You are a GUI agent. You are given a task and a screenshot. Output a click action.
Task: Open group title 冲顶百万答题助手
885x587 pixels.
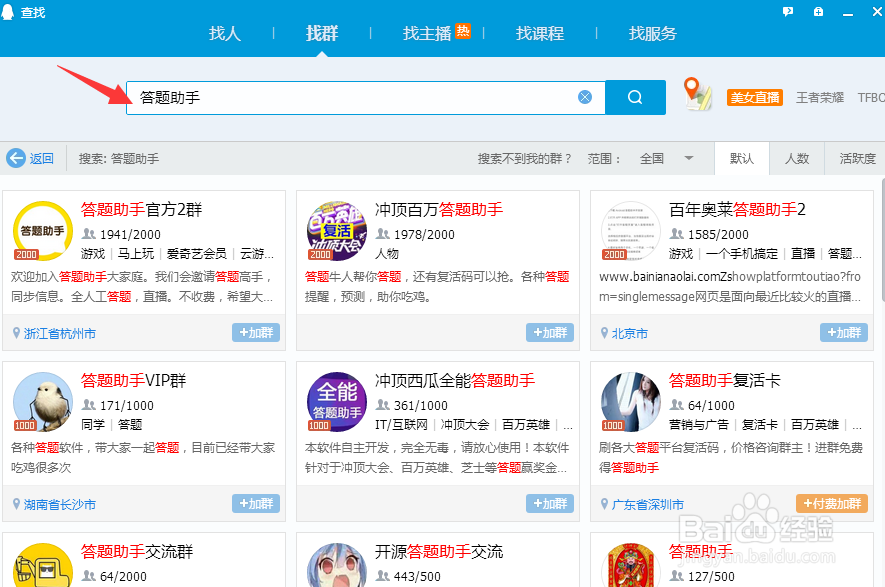[x=439, y=210]
